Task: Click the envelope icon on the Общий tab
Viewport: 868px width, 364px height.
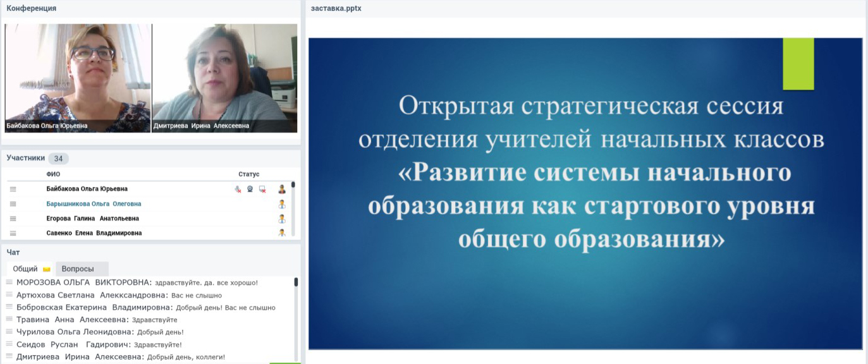Action: pos(46,269)
